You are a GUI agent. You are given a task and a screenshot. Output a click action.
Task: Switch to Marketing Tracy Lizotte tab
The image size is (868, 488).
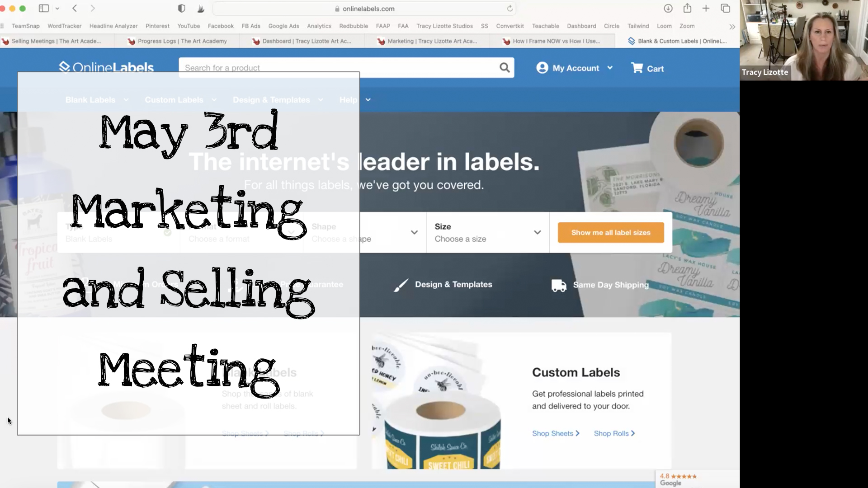coord(427,41)
